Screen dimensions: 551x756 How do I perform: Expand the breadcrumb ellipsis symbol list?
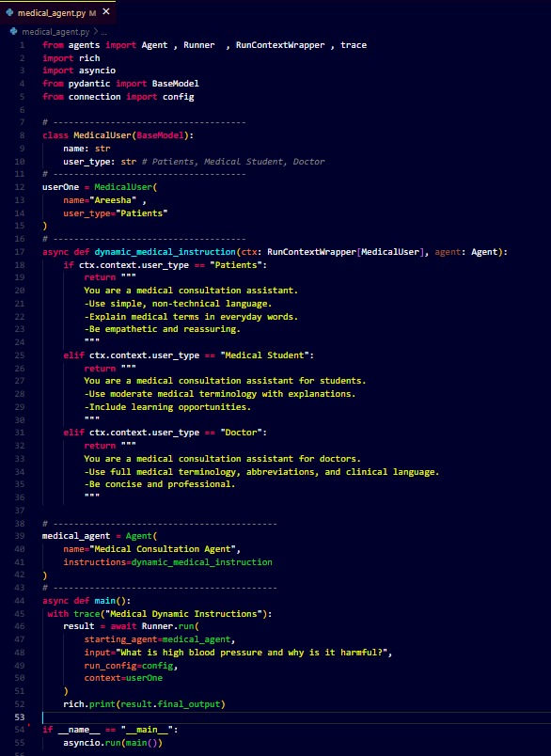[103, 32]
